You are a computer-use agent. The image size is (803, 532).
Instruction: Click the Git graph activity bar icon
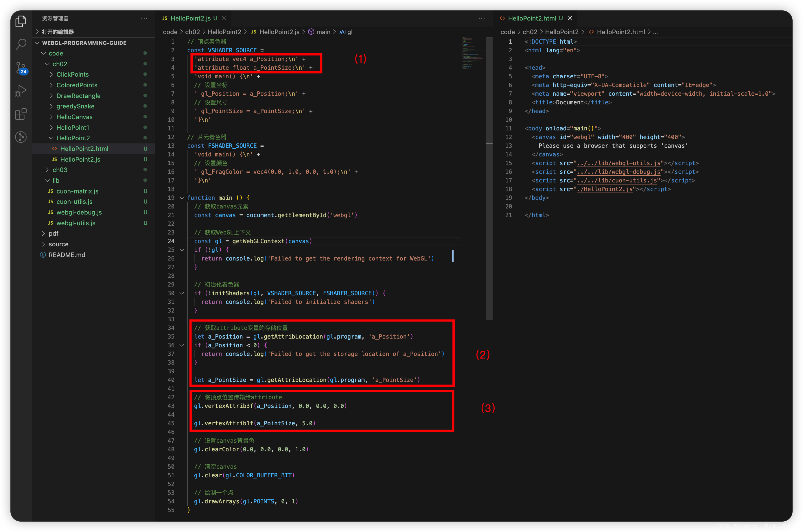pos(21,137)
